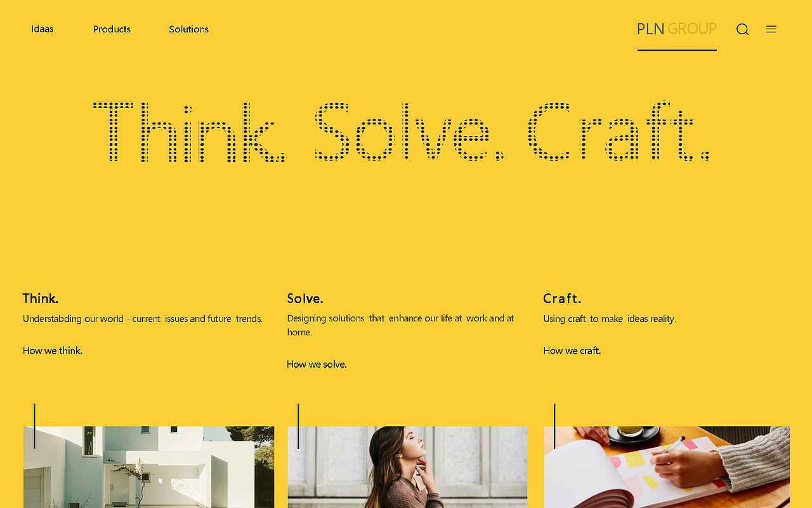Click the 'Solve.' column heading
The height and width of the screenshot is (508, 812).
coord(305,298)
